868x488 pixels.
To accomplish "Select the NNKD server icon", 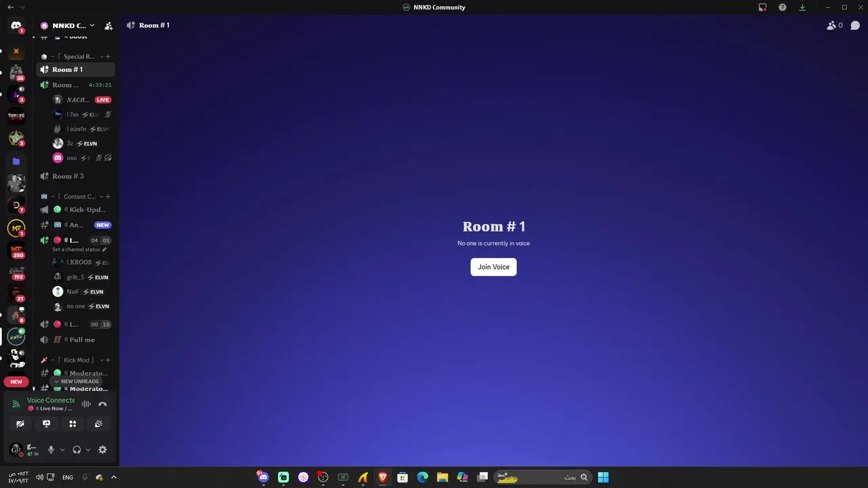I will [x=16, y=336].
